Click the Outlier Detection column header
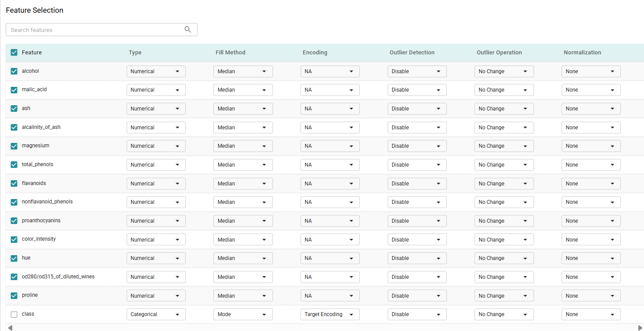The height and width of the screenshot is (331, 644). 412,53
